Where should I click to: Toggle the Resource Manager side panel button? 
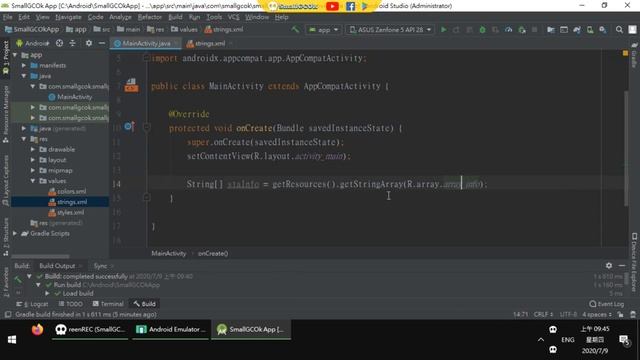coord(6,115)
